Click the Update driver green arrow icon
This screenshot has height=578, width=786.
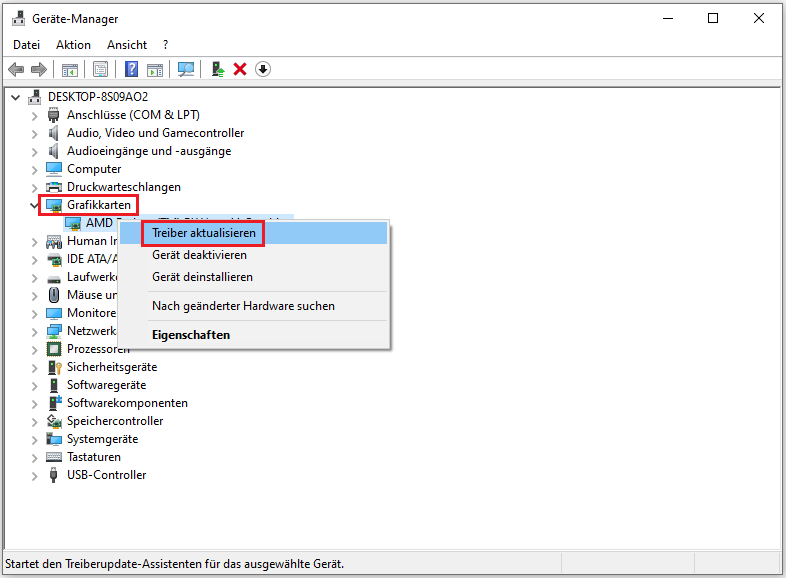(218, 69)
